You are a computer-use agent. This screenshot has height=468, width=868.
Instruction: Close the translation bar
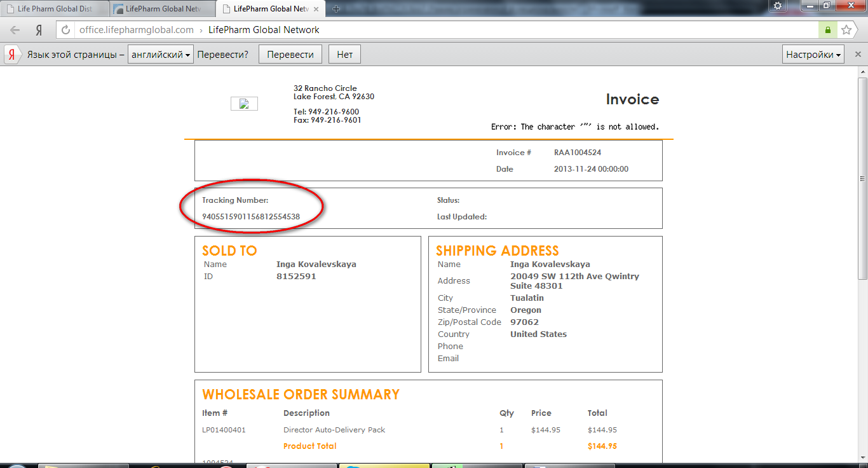(x=858, y=55)
